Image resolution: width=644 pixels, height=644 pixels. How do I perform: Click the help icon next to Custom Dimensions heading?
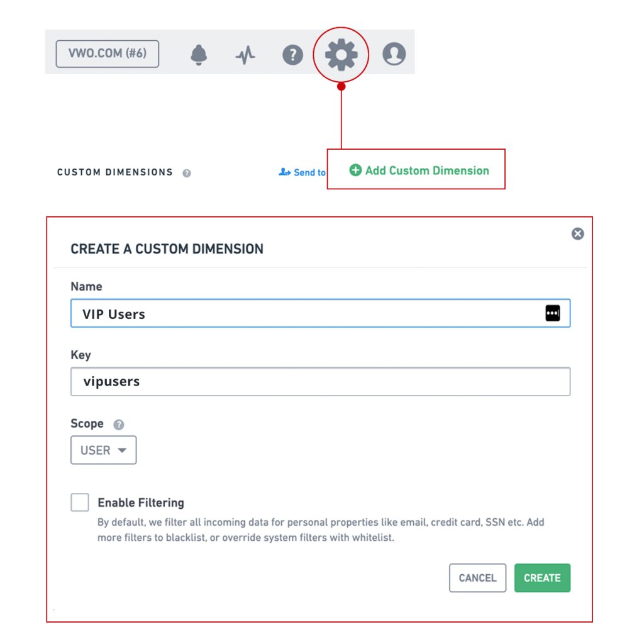pyautogui.click(x=186, y=173)
